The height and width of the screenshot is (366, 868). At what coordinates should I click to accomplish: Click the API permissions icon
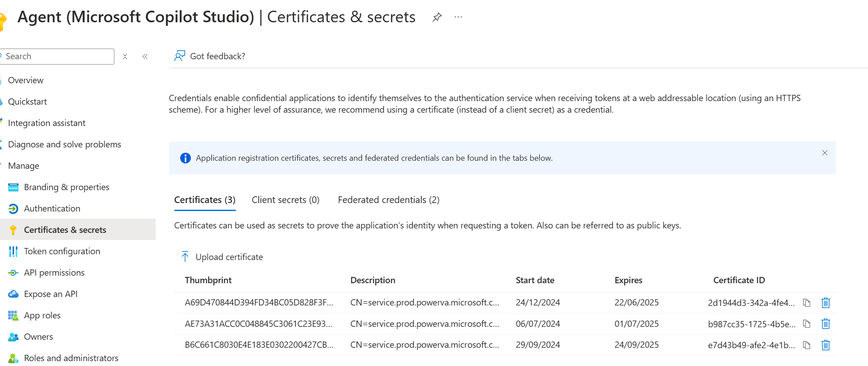[13, 273]
